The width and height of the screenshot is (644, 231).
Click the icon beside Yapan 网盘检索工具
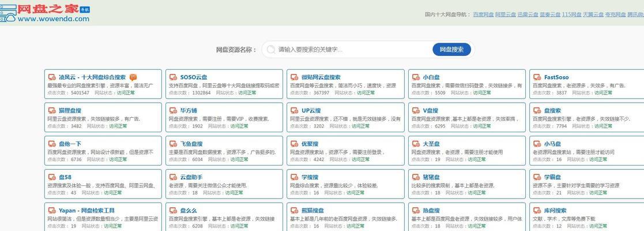(x=52, y=210)
